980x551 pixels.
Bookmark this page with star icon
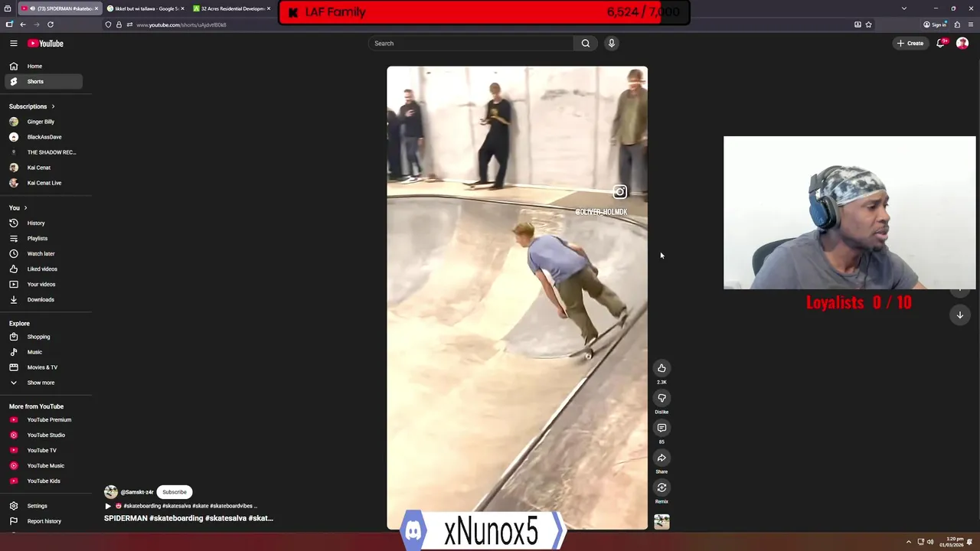(x=868, y=24)
